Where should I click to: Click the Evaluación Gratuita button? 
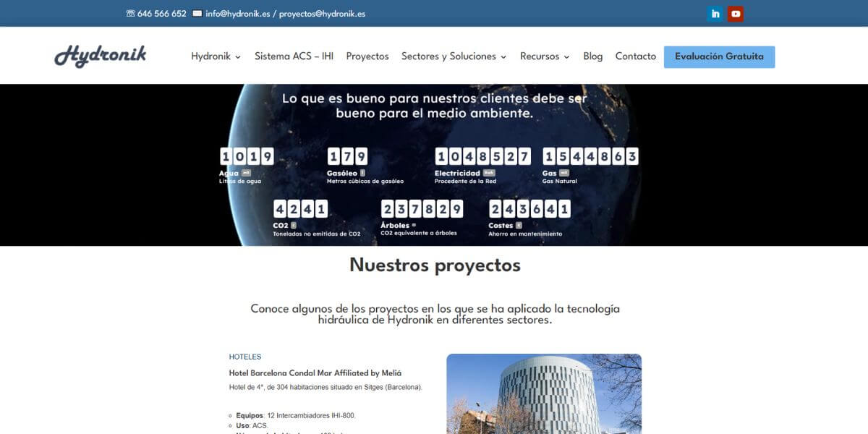pyautogui.click(x=719, y=56)
